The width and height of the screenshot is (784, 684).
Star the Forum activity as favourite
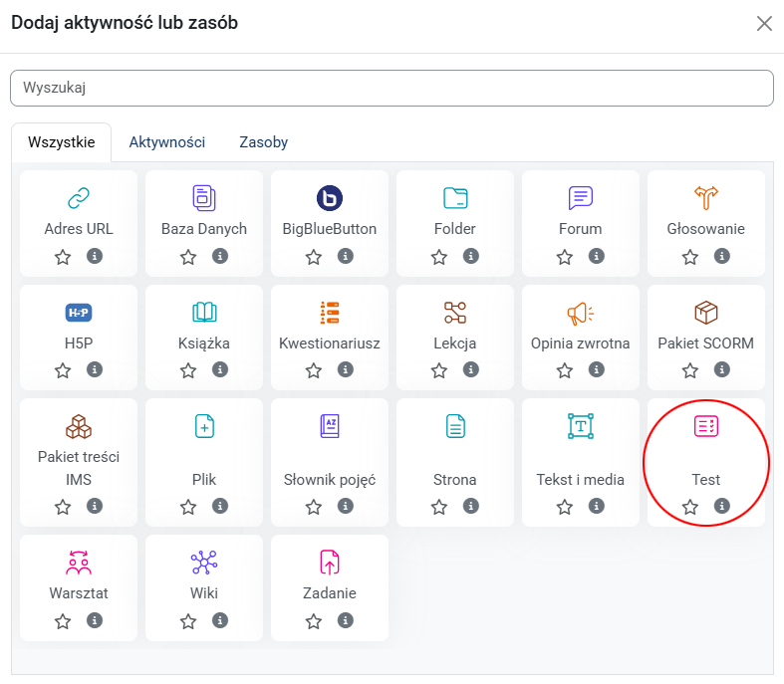coord(565,257)
